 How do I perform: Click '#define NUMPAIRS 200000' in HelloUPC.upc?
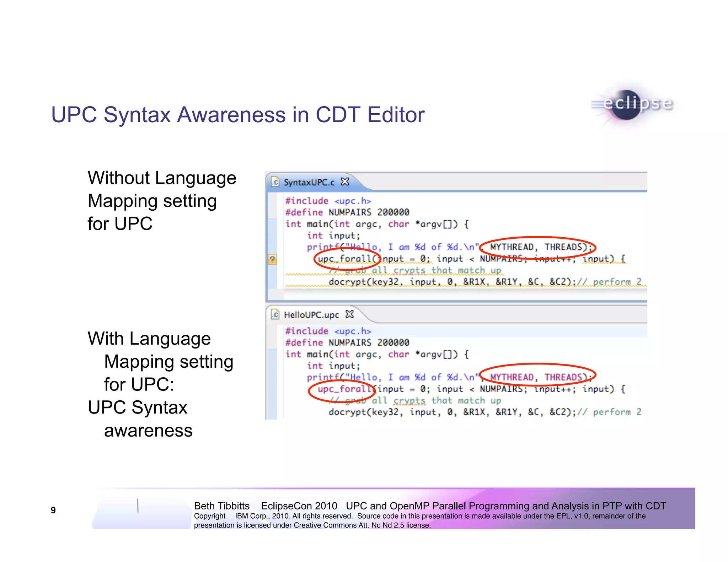347,342
